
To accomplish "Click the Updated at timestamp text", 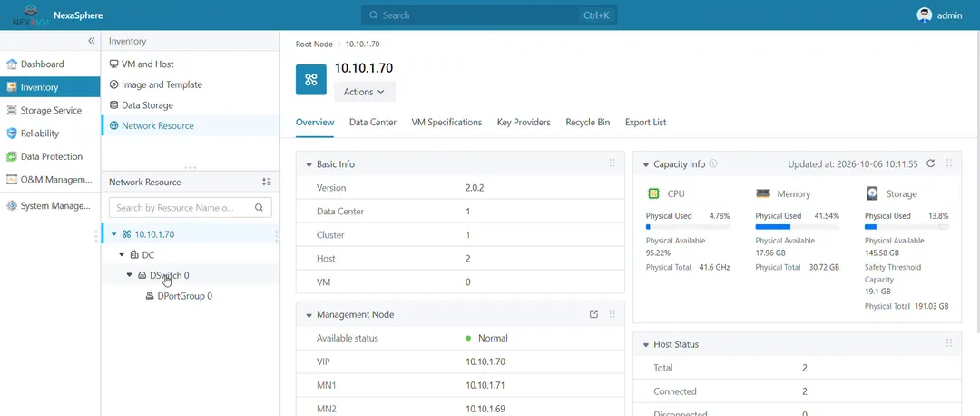I will coord(852,163).
